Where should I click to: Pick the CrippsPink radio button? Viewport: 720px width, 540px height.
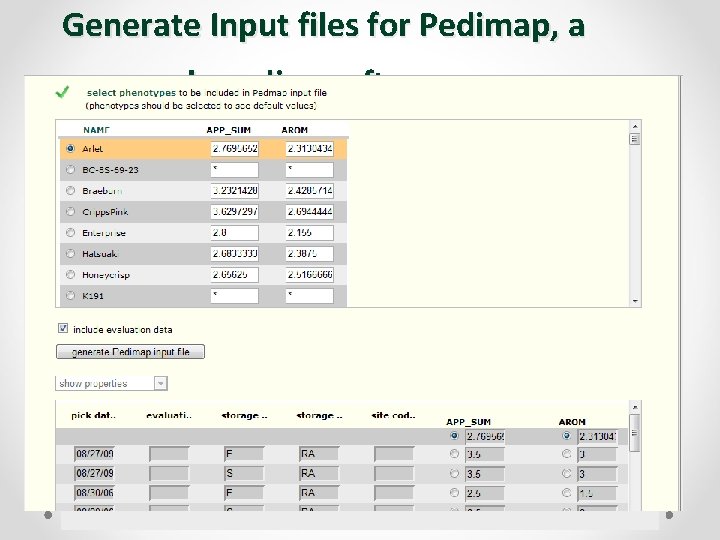click(x=70, y=211)
